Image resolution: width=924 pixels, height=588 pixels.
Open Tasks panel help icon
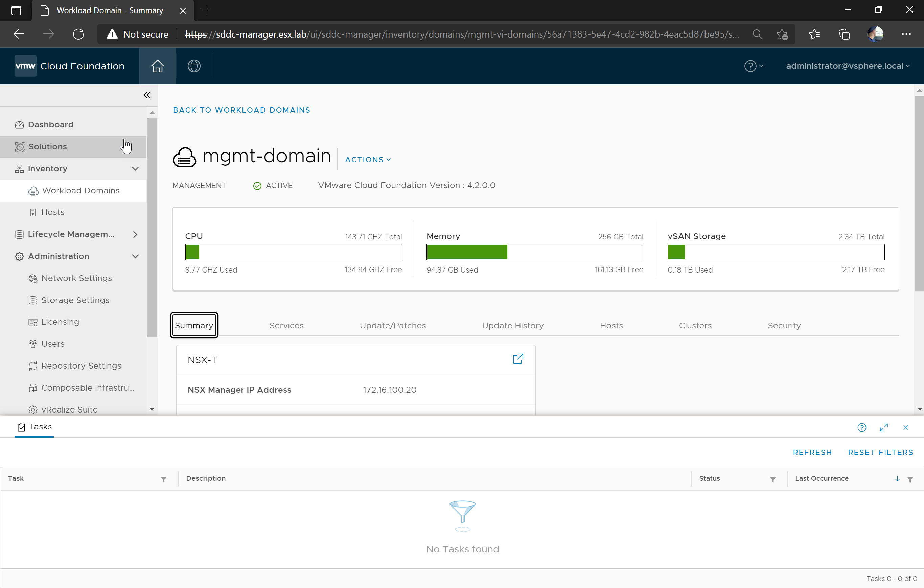point(861,427)
